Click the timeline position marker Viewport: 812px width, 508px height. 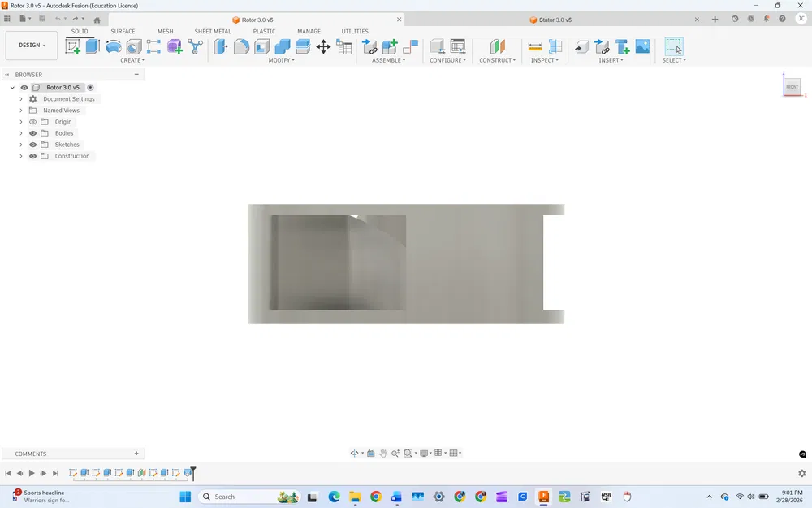click(193, 472)
